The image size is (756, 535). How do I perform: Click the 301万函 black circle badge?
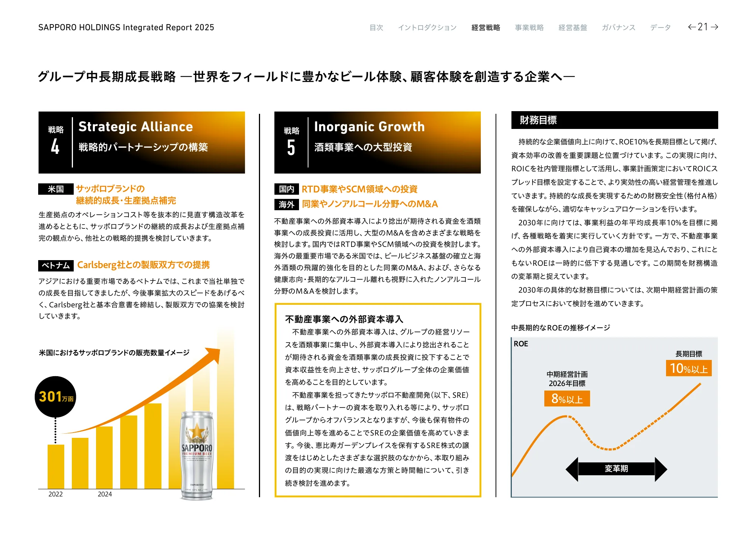click(x=56, y=397)
